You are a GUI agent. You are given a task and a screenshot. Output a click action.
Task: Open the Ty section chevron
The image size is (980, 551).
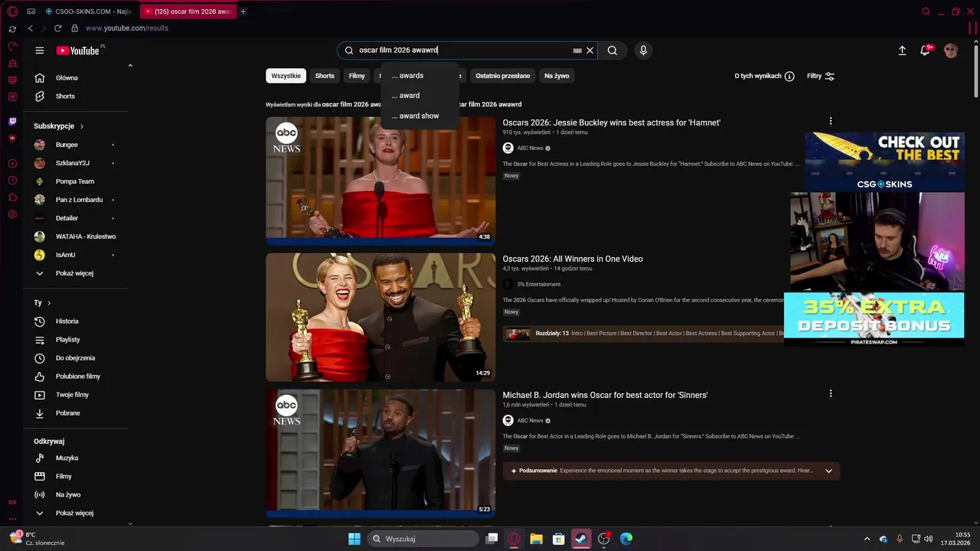pos(49,303)
